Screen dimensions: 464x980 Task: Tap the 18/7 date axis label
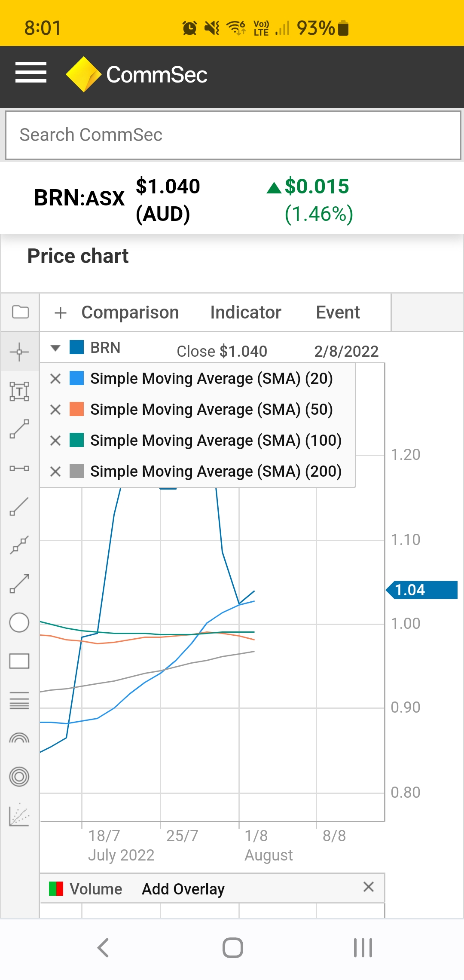coord(104,836)
